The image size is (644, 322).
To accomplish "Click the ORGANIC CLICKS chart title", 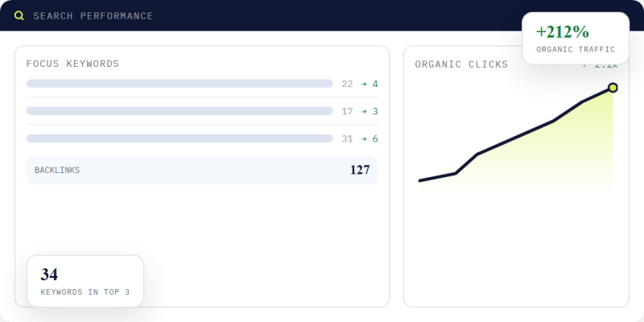I will [461, 64].
